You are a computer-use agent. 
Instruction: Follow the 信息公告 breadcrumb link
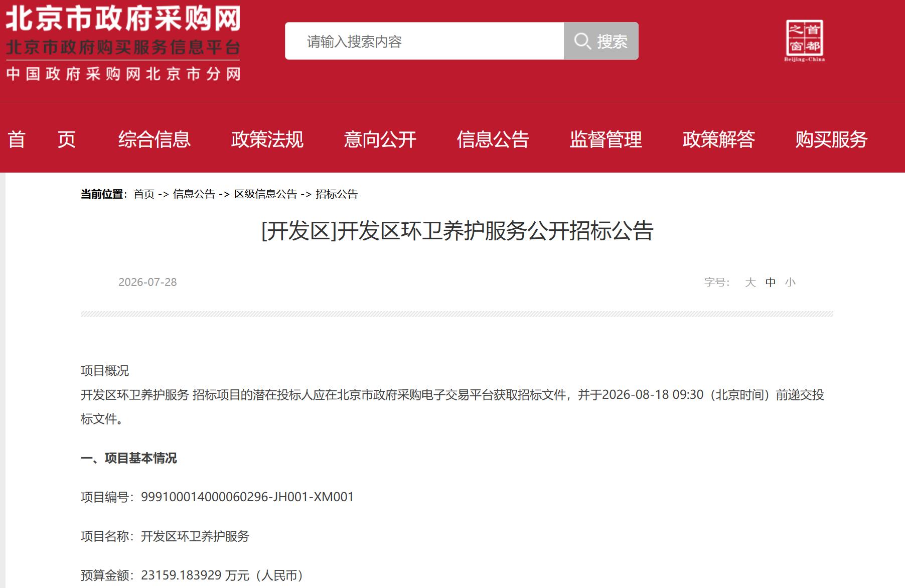194,194
